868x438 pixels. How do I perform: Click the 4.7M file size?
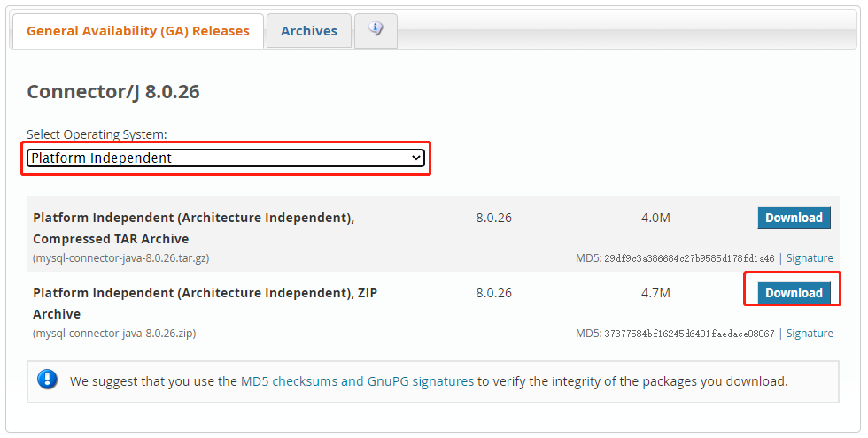(655, 293)
